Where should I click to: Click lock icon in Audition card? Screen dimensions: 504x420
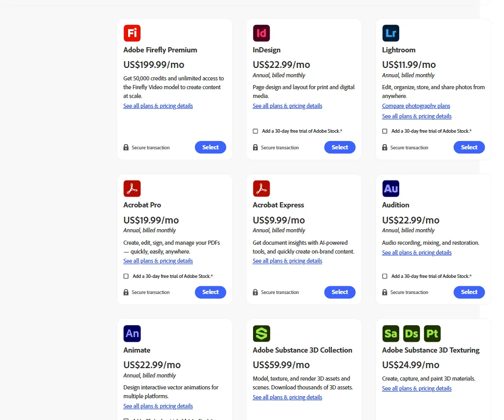pyautogui.click(x=384, y=292)
